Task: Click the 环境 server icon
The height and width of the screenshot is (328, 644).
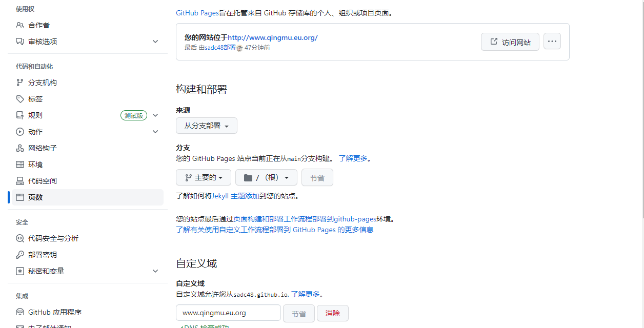Action: 20,165
